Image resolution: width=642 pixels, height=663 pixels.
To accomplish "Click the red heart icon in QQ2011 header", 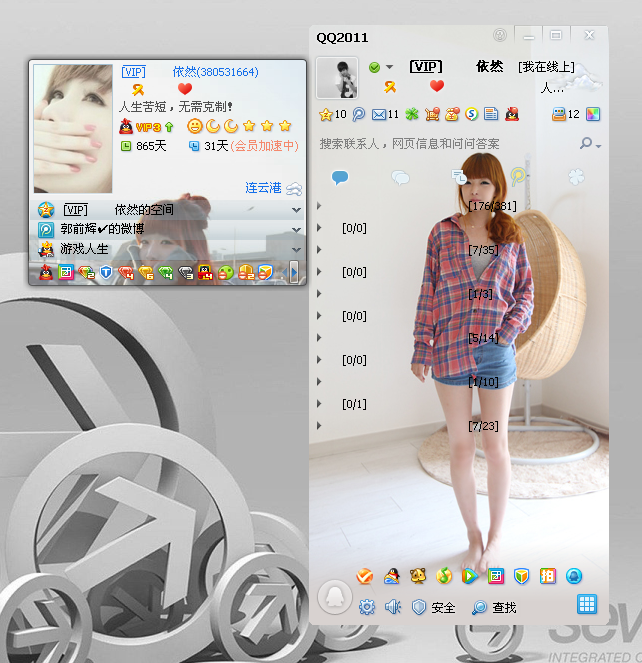I will pyautogui.click(x=437, y=86).
